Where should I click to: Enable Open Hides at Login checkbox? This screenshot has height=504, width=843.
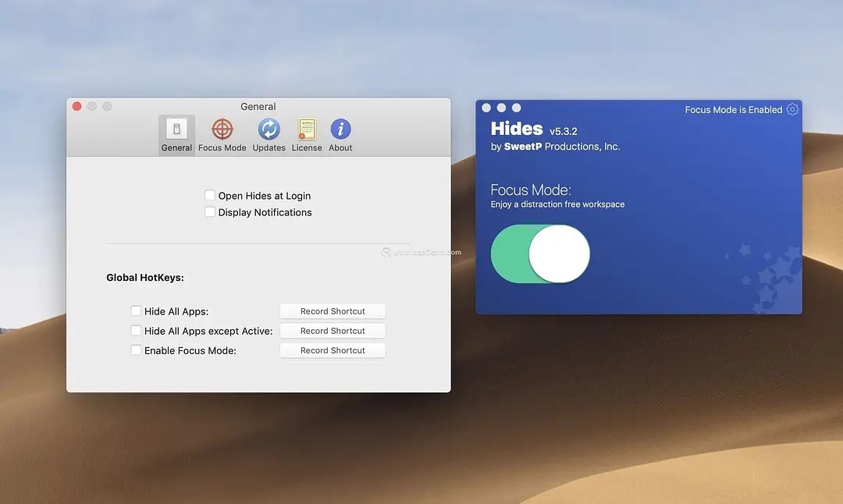tap(210, 195)
